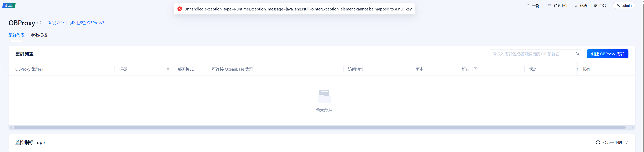The image size is (644, 152).
Task: Switch to the 参数模板 tab
Action: 39,35
